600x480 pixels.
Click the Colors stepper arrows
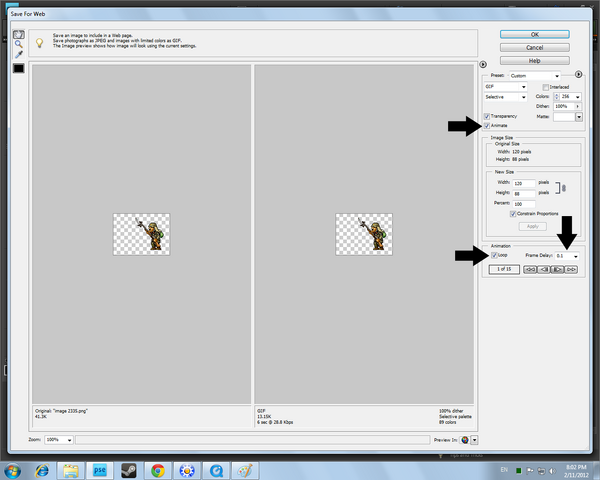(557, 96)
